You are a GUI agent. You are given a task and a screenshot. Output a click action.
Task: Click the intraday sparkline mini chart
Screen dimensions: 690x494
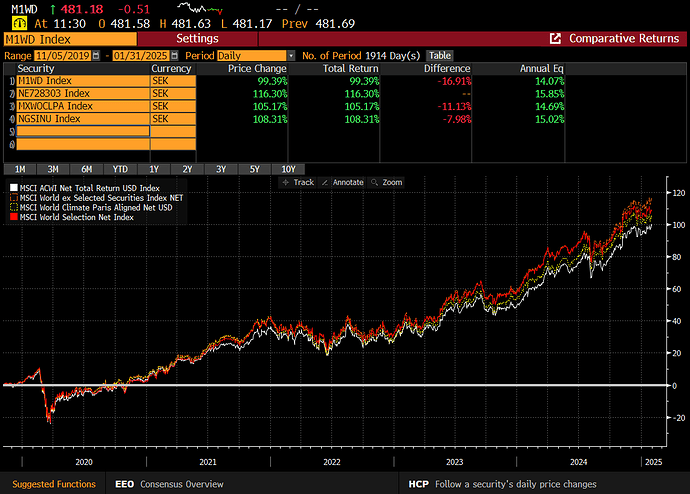[200, 8]
